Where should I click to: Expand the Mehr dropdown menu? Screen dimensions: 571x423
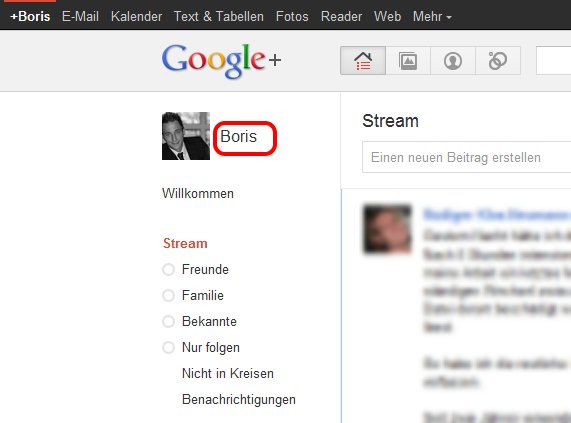click(432, 16)
